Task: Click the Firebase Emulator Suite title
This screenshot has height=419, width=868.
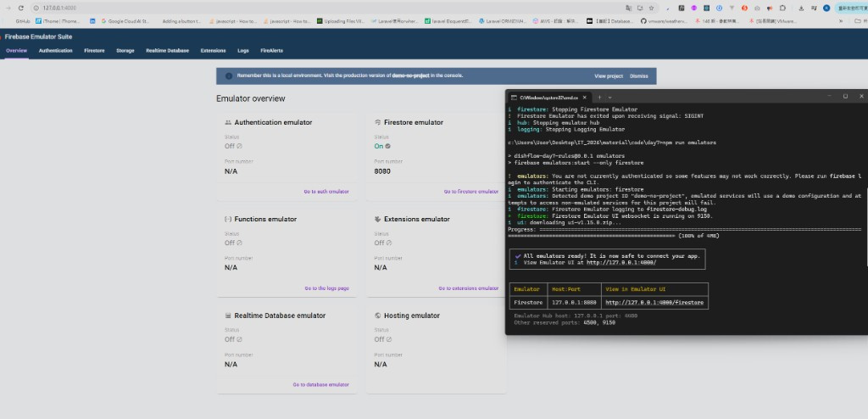Action: pyautogui.click(x=38, y=36)
